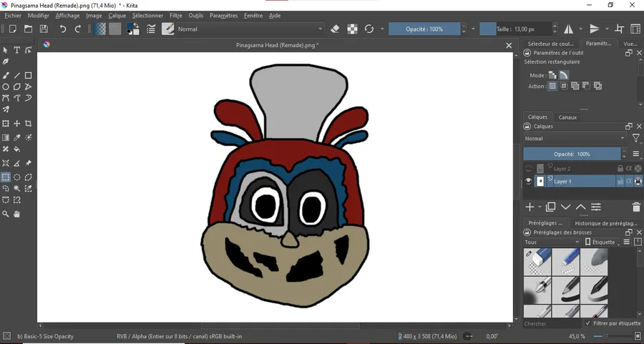Open the 'Filtre' menu

176,15
